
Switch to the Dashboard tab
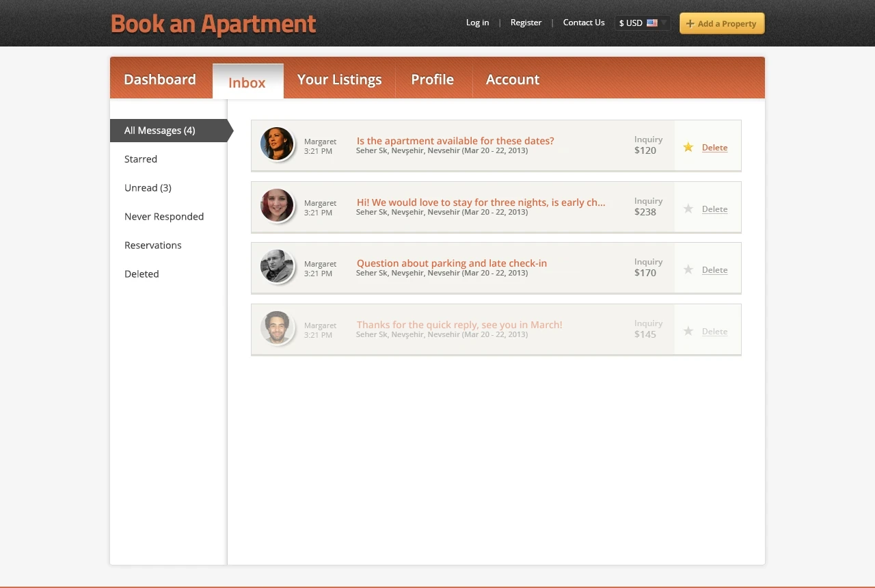pyautogui.click(x=160, y=80)
